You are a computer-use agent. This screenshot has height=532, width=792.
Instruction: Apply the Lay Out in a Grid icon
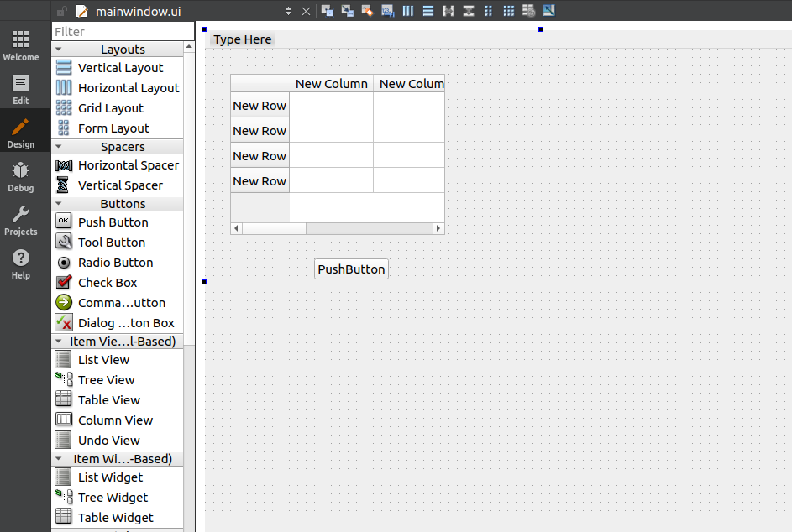pyautogui.click(x=508, y=11)
